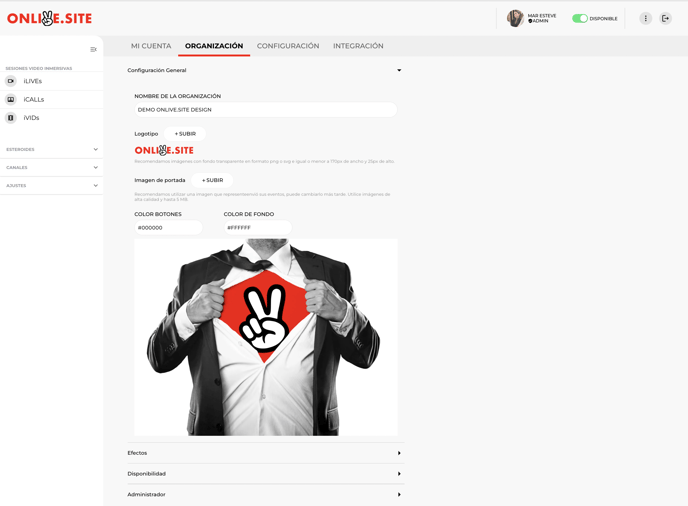Expand the Disponibilidad section
This screenshot has height=506, width=688.
click(x=399, y=474)
